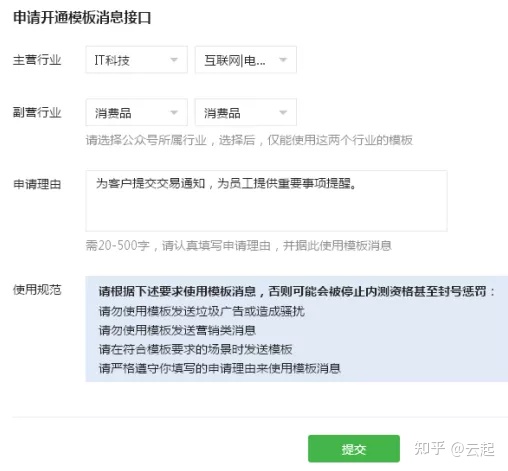Focus the 申请理由 text area
The width and height of the screenshot is (508, 471).
266,201
